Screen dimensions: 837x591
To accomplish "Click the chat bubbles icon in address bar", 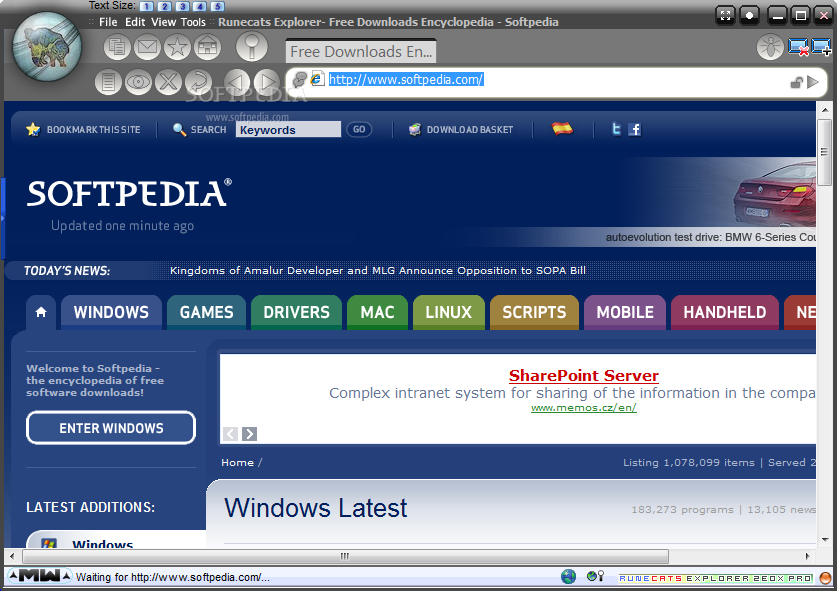I will coord(300,80).
